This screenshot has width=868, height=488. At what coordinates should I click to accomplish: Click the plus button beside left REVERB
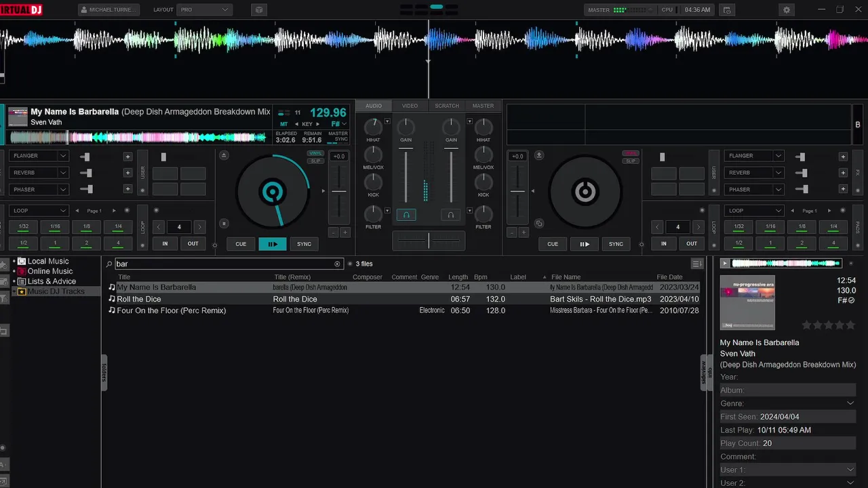click(x=127, y=173)
